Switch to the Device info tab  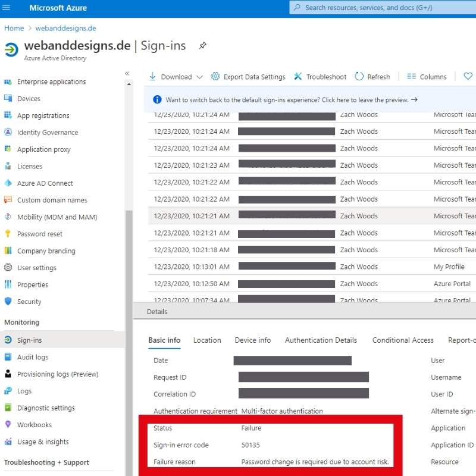(252, 340)
